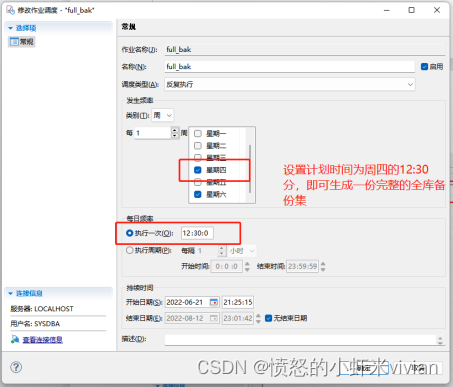Adjust the 每 1 周 spinner arrows
This screenshot has width=453, height=387.
175,133
